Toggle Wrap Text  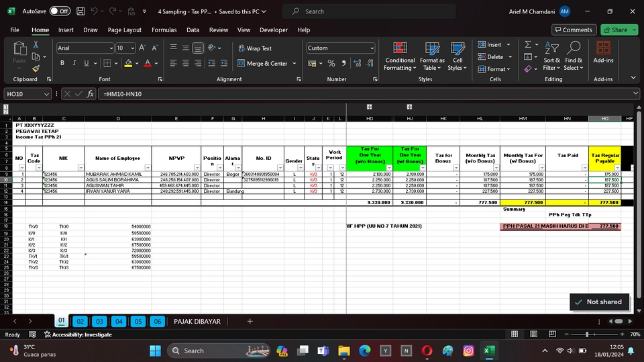tap(255, 48)
